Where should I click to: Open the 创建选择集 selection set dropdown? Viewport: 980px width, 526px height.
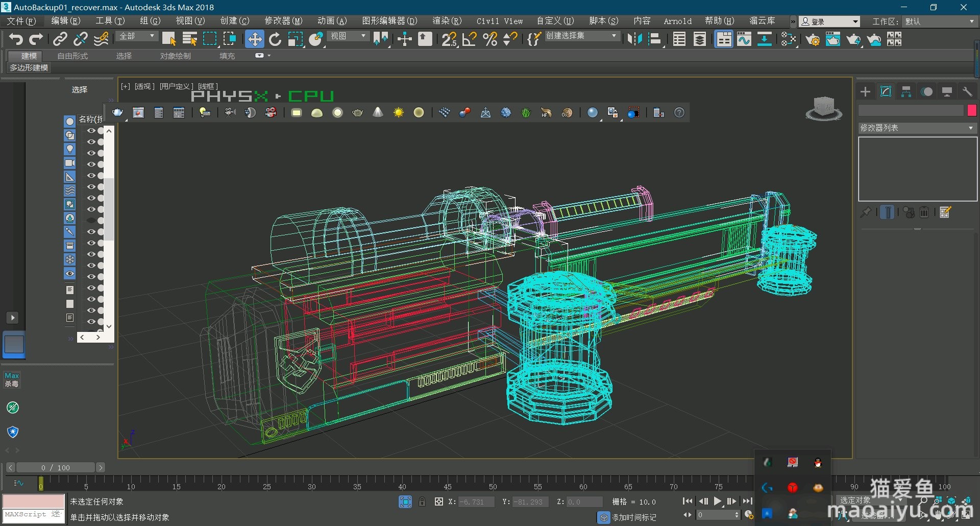coord(582,36)
